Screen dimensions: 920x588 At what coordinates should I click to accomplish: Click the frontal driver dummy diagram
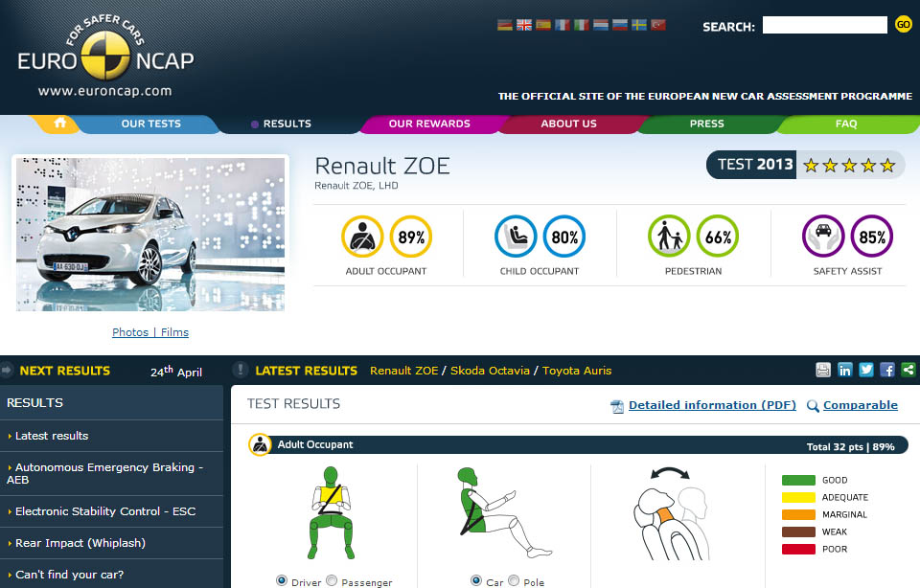331,513
